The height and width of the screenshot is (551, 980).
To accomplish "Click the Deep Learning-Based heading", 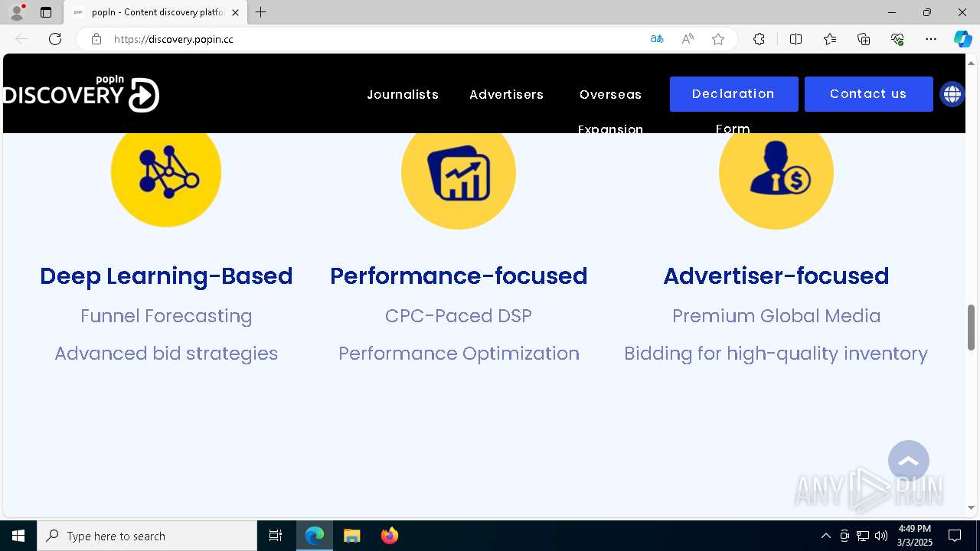I will click(x=166, y=275).
